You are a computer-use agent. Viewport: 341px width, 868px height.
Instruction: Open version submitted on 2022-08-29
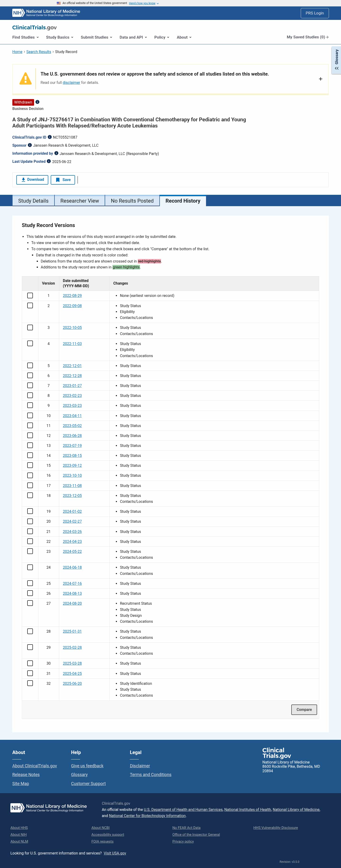(72, 295)
